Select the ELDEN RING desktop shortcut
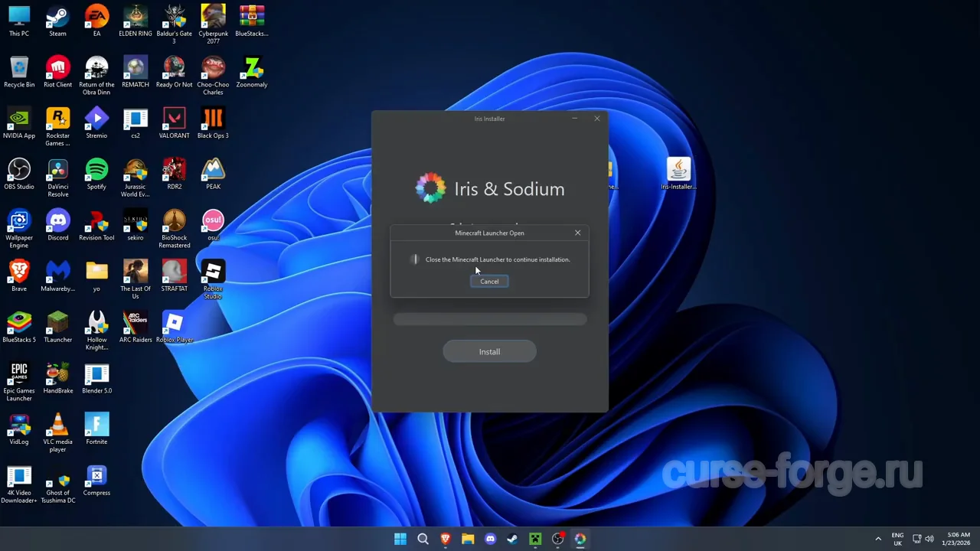This screenshot has width=980, height=551. (x=136, y=21)
